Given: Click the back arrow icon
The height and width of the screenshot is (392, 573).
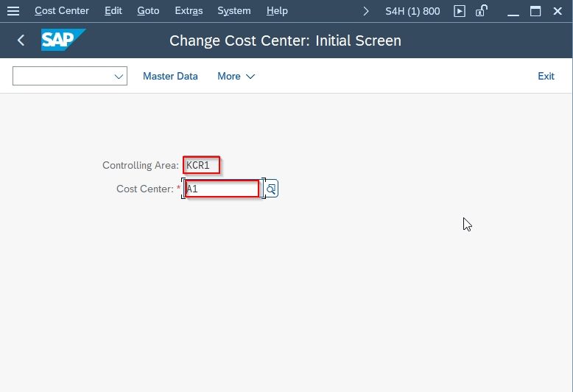Looking at the screenshot, I should [21, 41].
